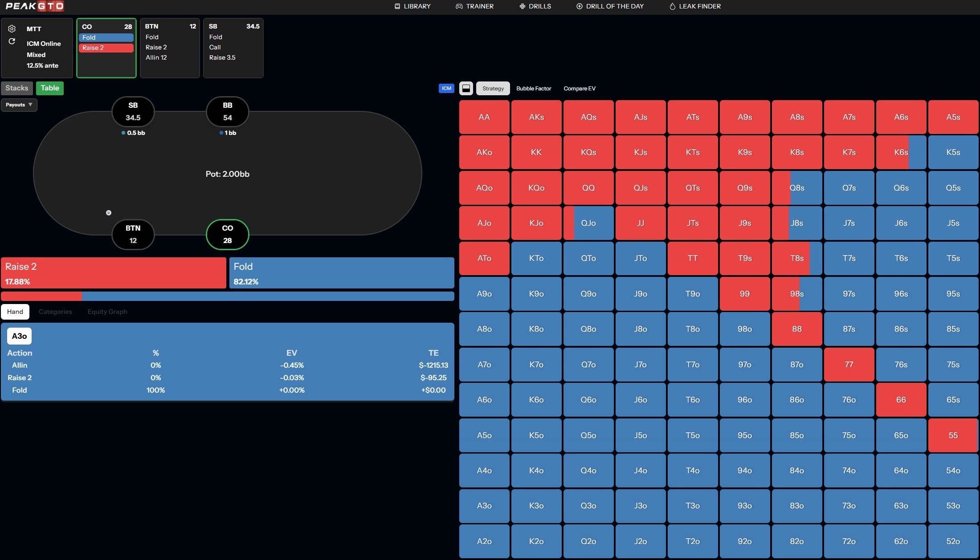The width and height of the screenshot is (980, 560).
Task: Open the MTT settings gear icon
Action: 12,28
